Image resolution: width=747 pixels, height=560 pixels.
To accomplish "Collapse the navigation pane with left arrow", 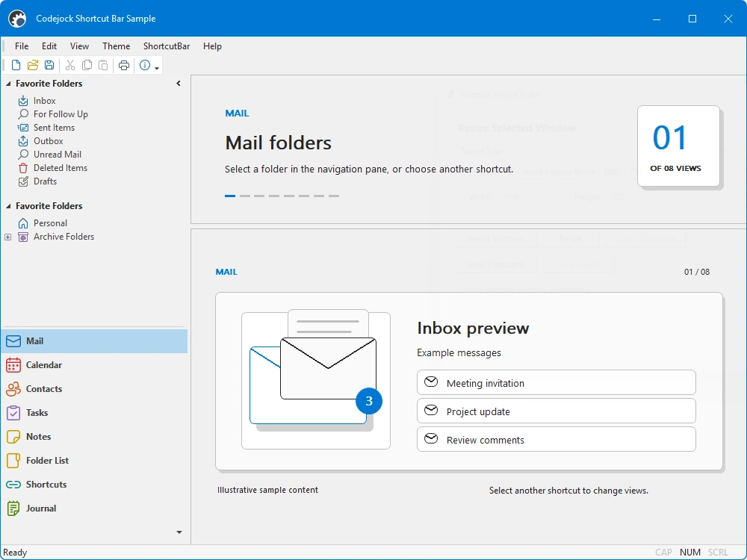I will tap(179, 84).
